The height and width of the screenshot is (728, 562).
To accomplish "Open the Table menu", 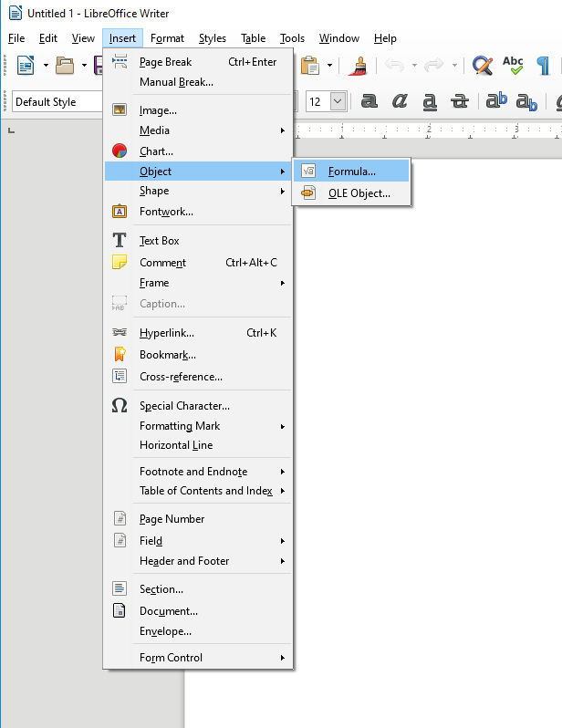I will click(x=253, y=38).
